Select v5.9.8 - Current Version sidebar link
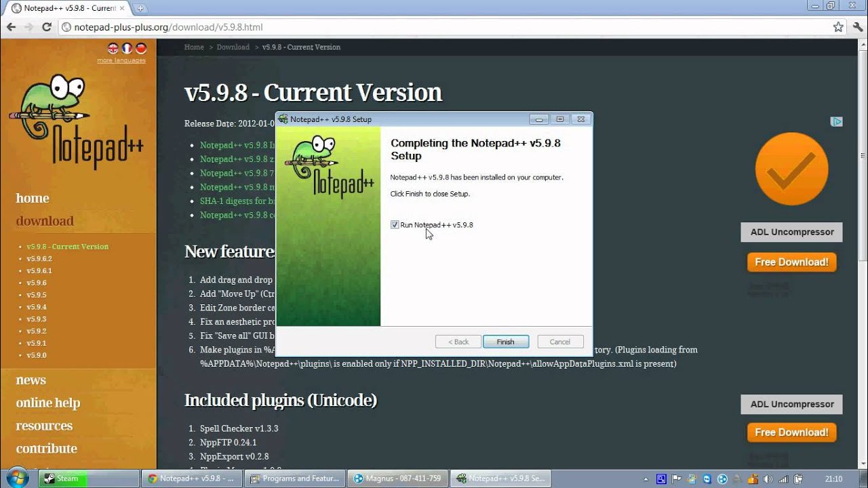868x488 pixels. [x=68, y=247]
